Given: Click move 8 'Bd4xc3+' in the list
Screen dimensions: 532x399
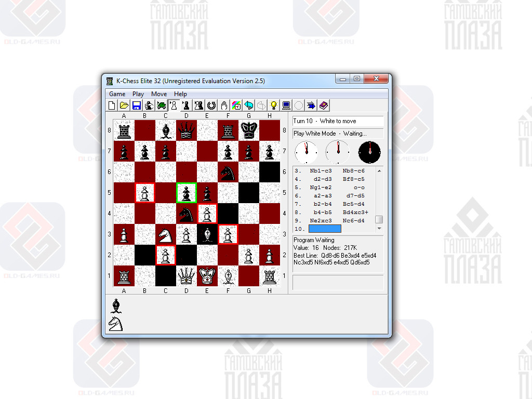Looking at the screenshot, I should (355, 212).
